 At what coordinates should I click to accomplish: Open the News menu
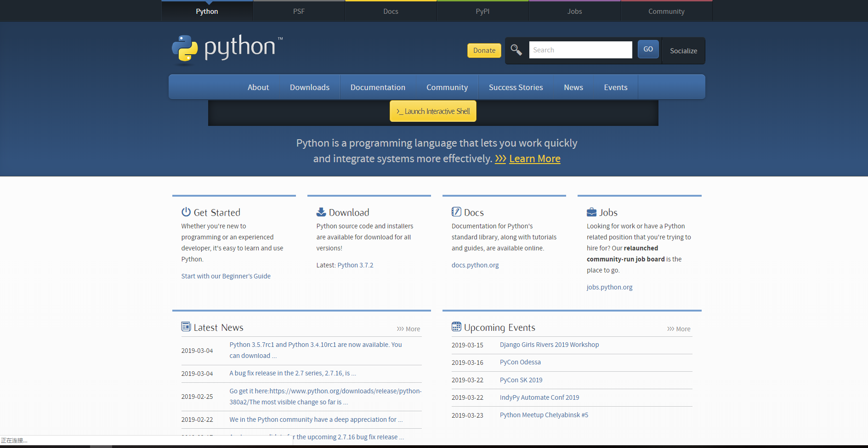tap(573, 87)
